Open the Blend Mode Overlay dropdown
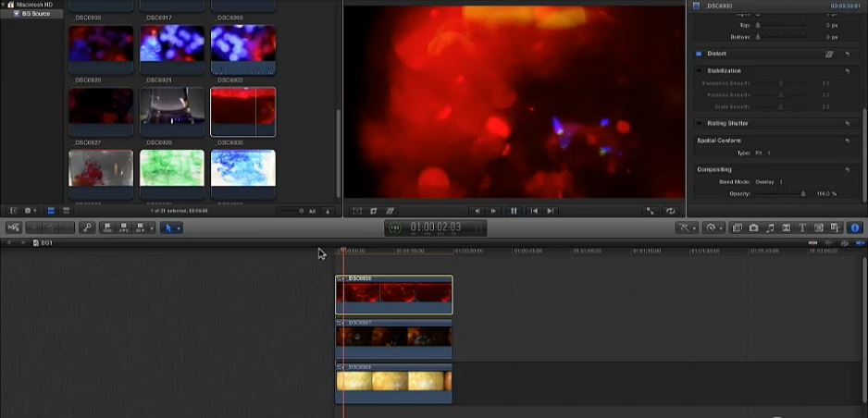Image resolution: width=868 pixels, height=418 pixels. (x=770, y=182)
